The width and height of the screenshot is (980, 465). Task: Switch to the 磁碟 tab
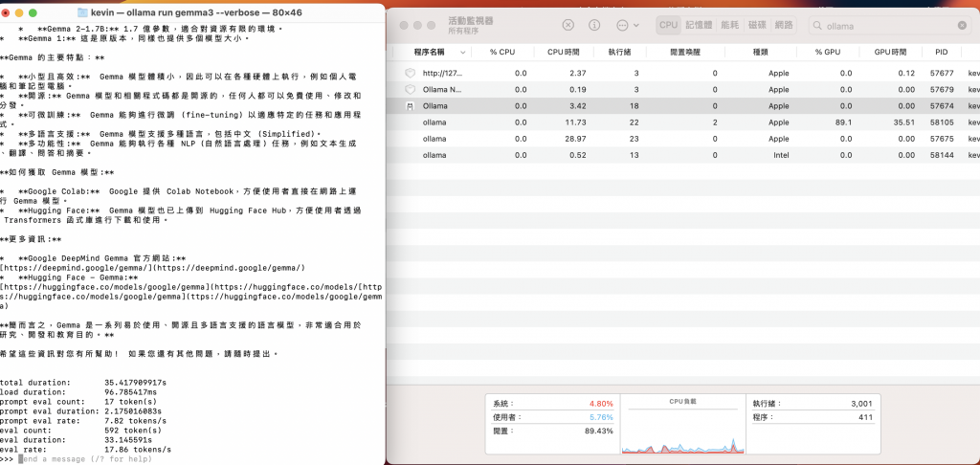[757, 25]
